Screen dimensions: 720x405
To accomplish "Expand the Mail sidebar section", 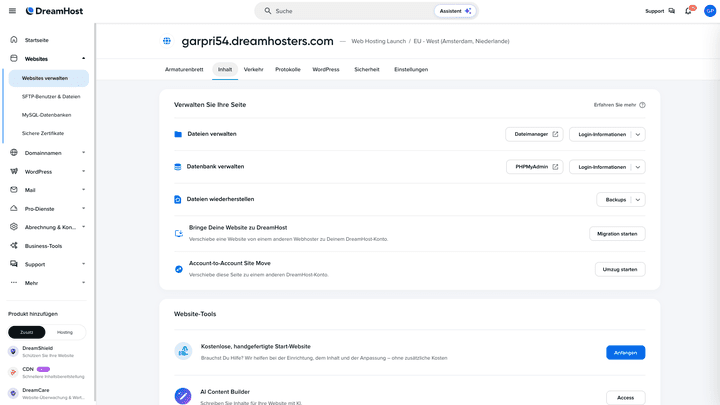I will (84, 190).
